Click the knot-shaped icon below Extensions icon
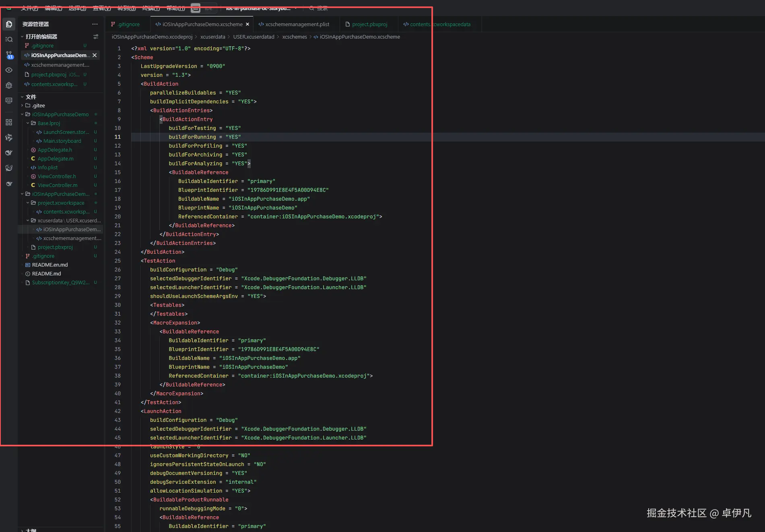765x532 pixels. point(9,138)
